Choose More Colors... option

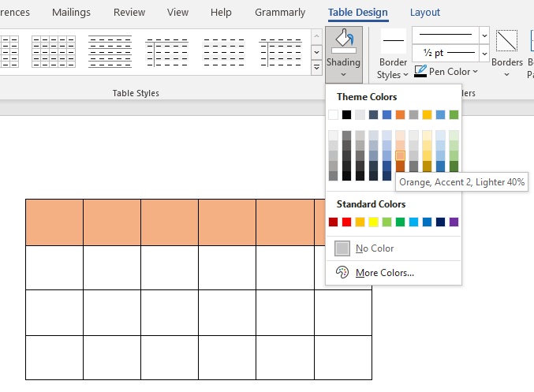pyautogui.click(x=384, y=273)
